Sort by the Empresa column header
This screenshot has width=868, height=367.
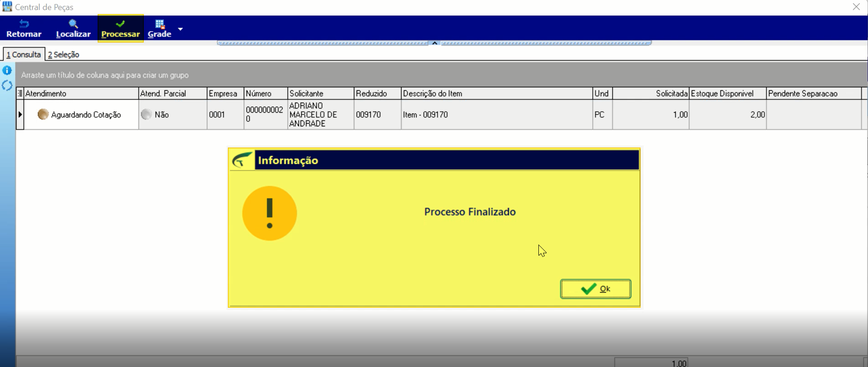pyautogui.click(x=225, y=93)
